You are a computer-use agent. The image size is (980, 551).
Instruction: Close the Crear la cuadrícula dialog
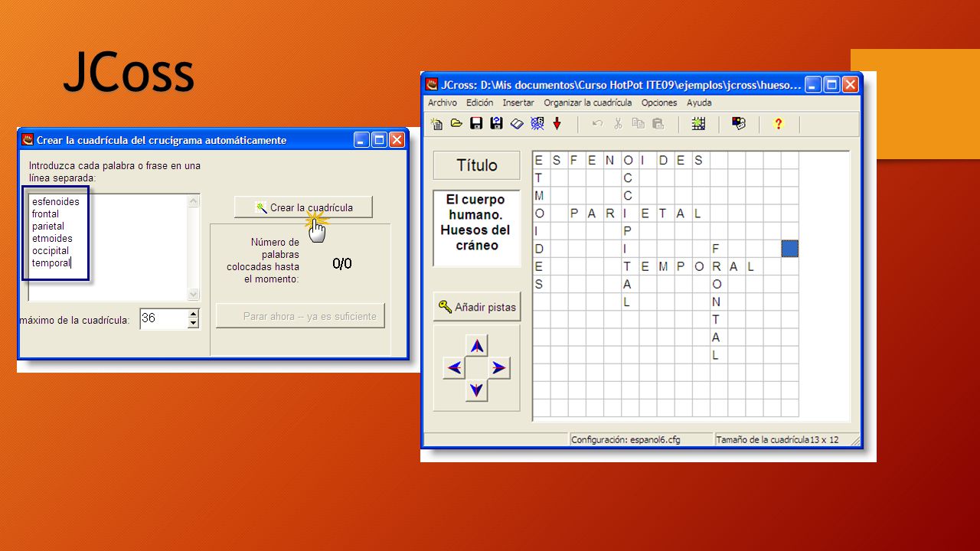click(397, 140)
